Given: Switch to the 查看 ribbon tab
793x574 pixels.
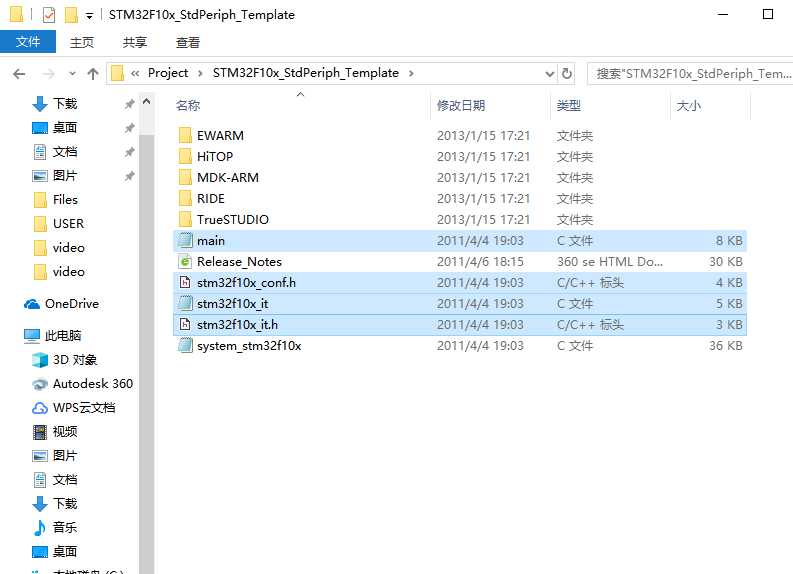Looking at the screenshot, I should (188, 42).
